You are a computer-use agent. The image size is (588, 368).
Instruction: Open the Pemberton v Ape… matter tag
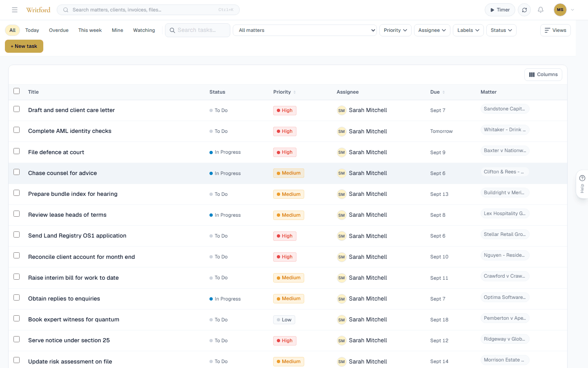tap(505, 318)
